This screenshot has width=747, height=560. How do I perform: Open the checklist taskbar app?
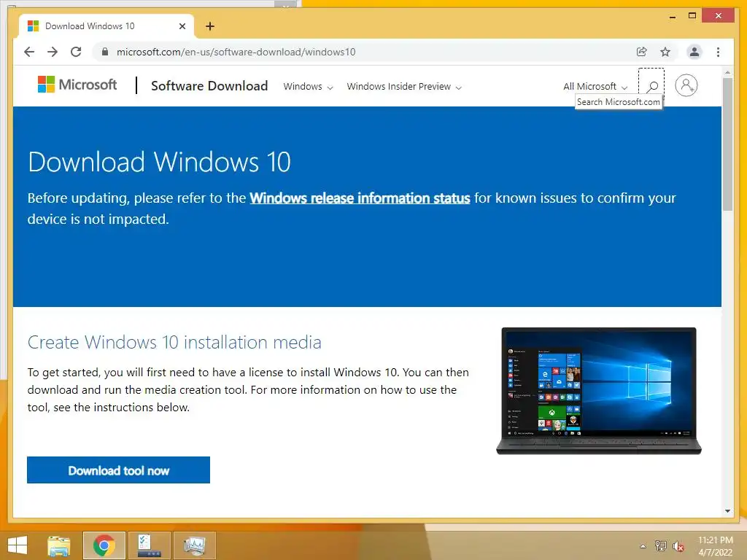pyautogui.click(x=149, y=545)
